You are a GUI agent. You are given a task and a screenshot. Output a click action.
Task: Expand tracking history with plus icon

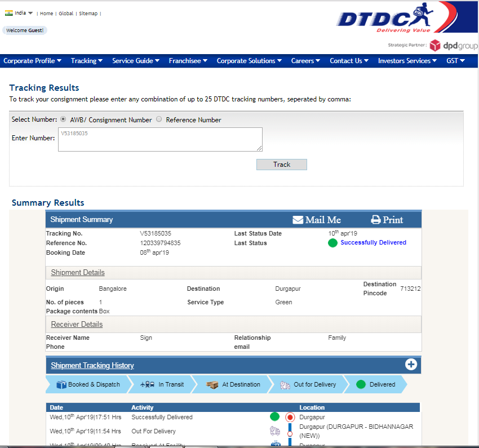[x=411, y=365]
